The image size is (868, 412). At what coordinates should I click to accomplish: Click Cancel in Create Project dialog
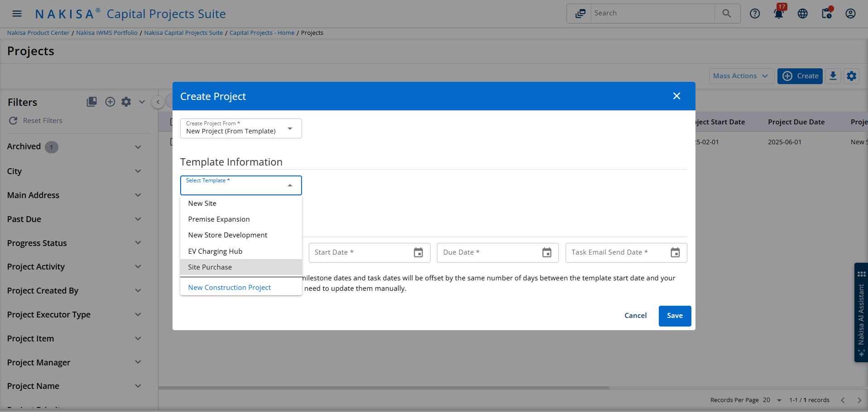click(635, 316)
